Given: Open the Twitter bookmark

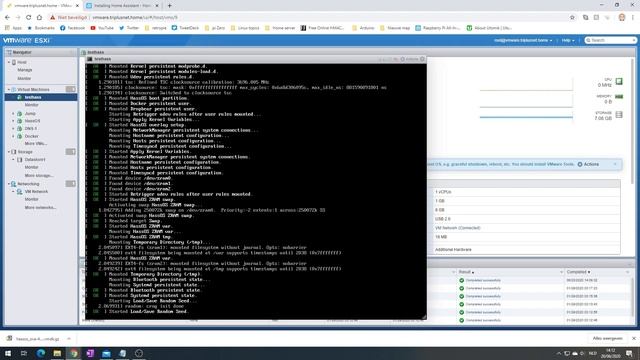Looking at the screenshot, I should 129,28.
